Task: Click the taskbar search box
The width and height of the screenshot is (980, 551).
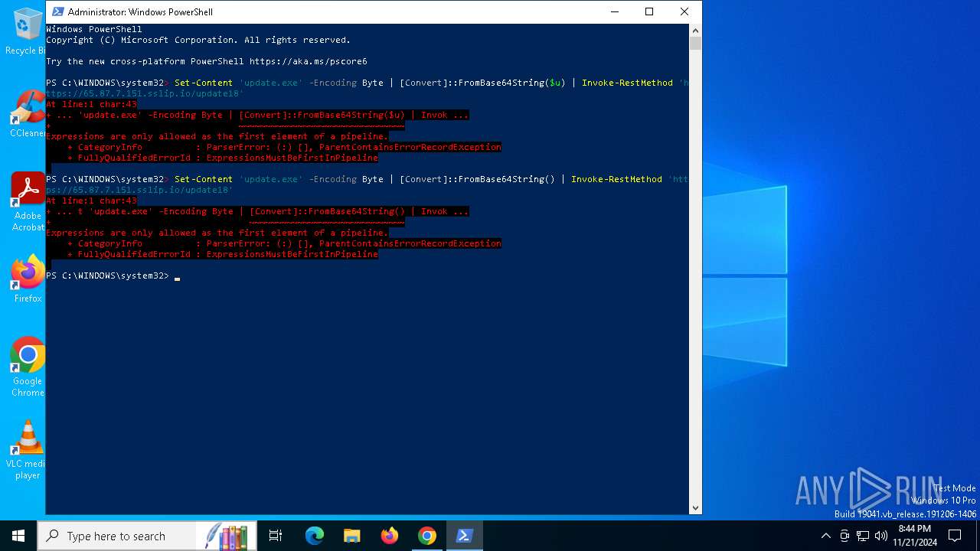Action: point(147,536)
